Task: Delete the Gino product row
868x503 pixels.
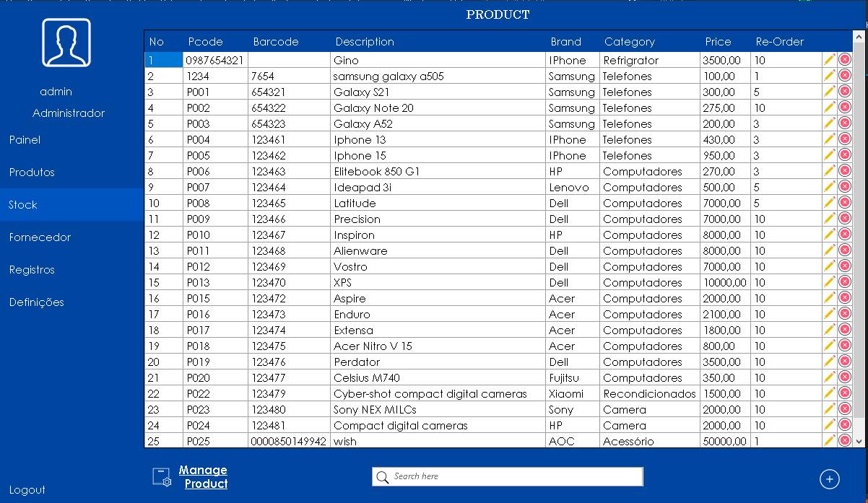Action: tap(844, 60)
